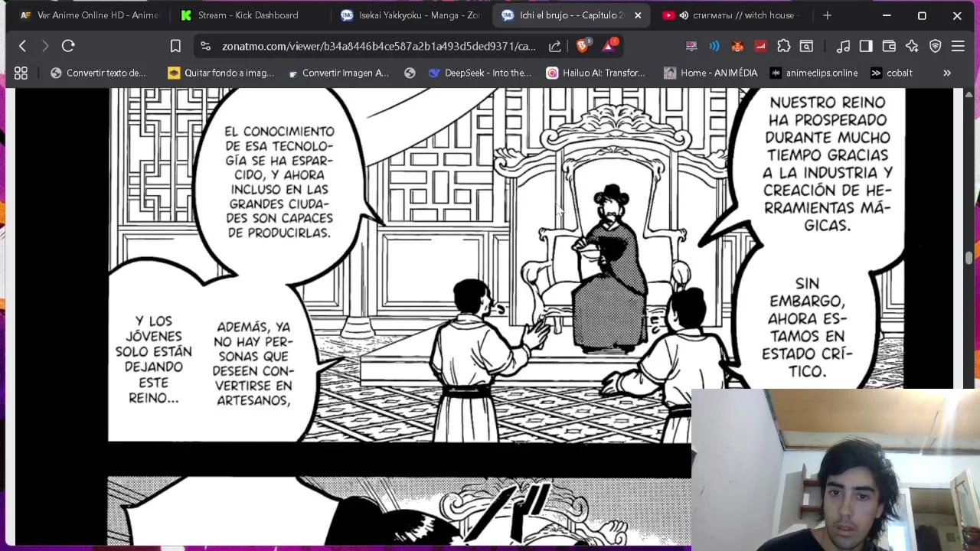Open 'Convertir texto de...' bookmark

(x=98, y=73)
